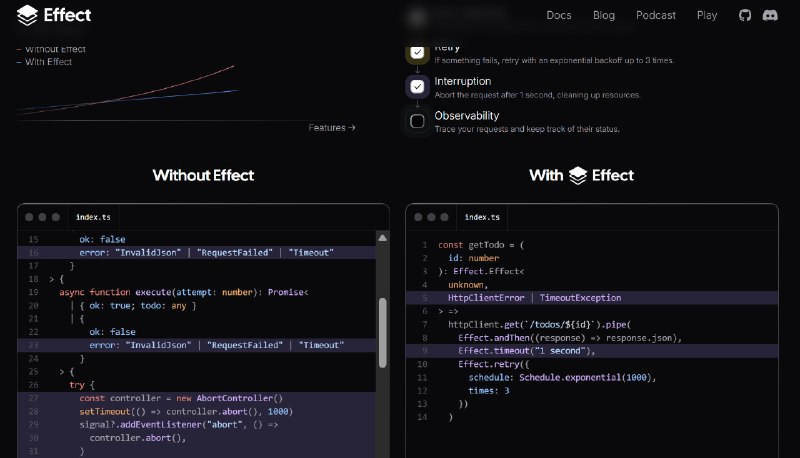This screenshot has width=800, height=458.
Task: Click the Effect logo in the header
Action: pyautogui.click(x=54, y=15)
